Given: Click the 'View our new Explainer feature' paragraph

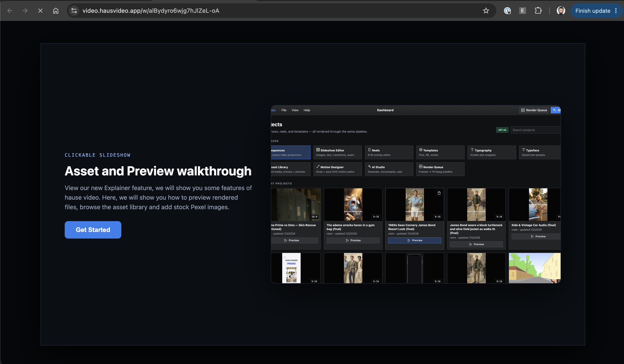Looking at the screenshot, I should (x=158, y=198).
